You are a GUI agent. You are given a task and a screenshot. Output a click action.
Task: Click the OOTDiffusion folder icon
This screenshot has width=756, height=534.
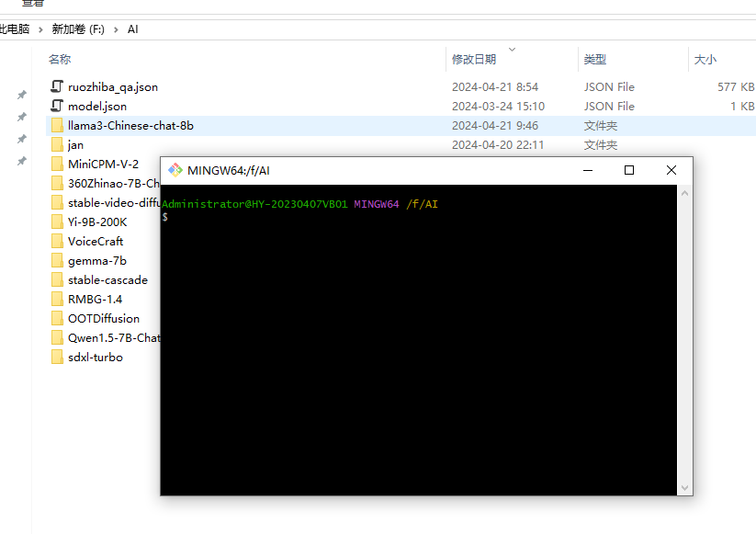click(57, 318)
